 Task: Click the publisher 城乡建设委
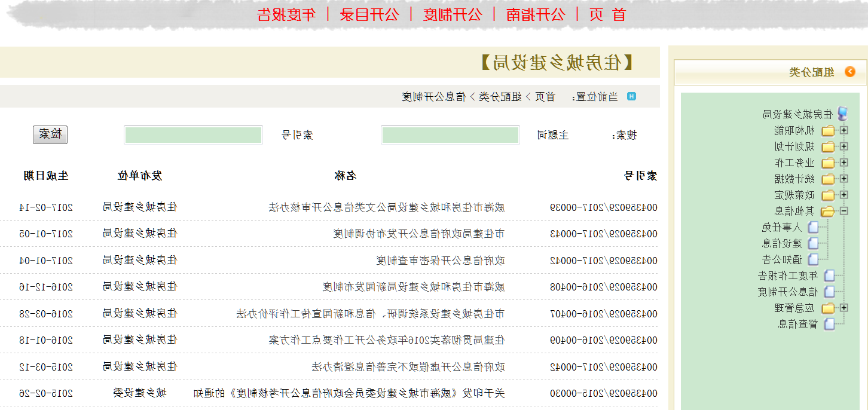pos(140,393)
